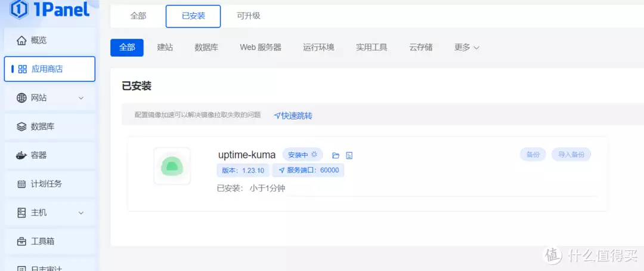Open the 工具箱 toolbox page
This screenshot has height=271, width=644.
click(49, 241)
